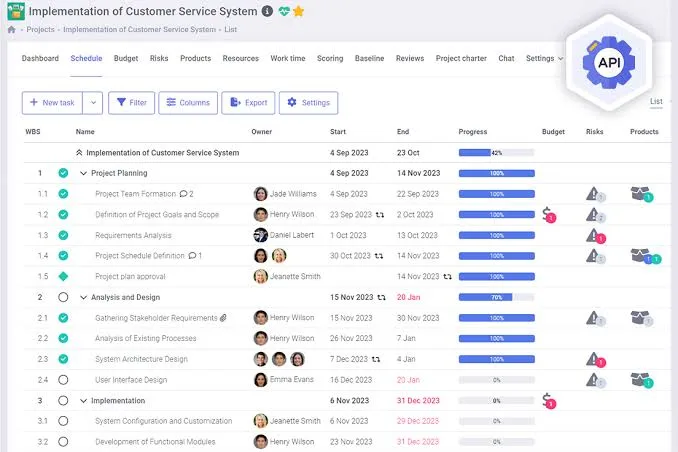Image resolution: width=678 pixels, height=452 pixels.
Task: Open risk icon for User Interface Design
Action: [x=595, y=380]
